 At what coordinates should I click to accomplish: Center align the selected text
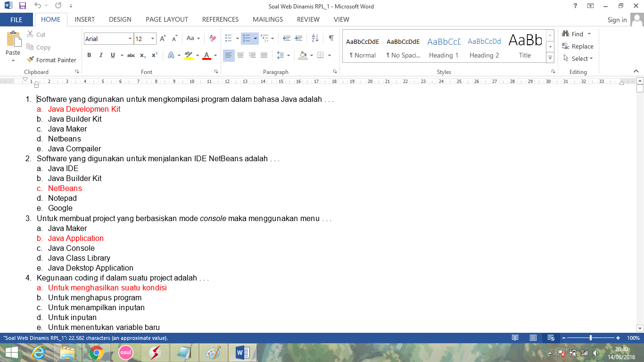240,55
